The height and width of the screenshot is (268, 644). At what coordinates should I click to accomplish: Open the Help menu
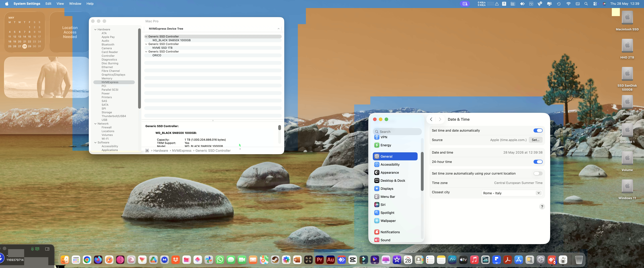pyautogui.click(x=90, y=4)
